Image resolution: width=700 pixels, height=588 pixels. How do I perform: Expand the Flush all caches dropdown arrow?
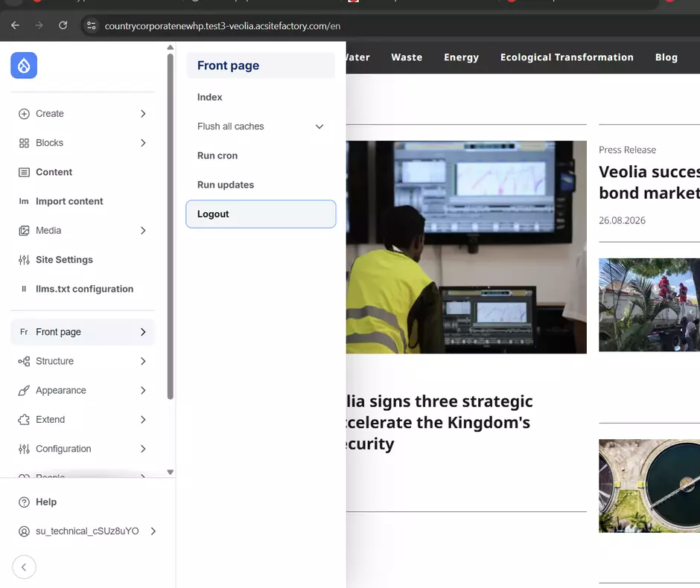pyautogui.click(x=319, y=127)
